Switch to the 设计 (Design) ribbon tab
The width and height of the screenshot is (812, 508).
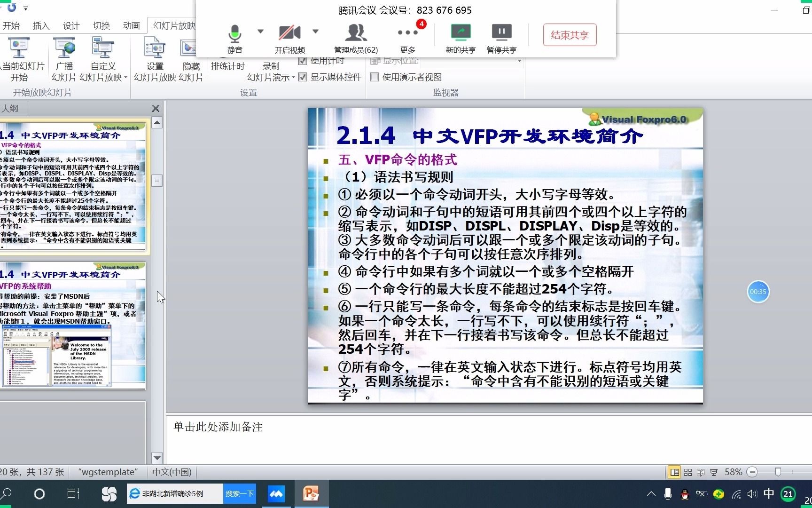[x=71, y=26]
